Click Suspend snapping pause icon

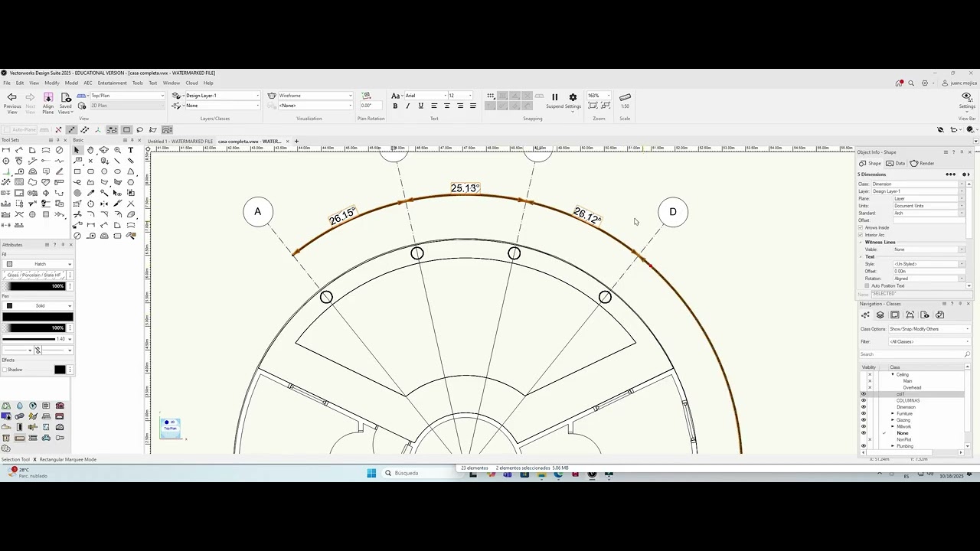(x=554, y=97)
